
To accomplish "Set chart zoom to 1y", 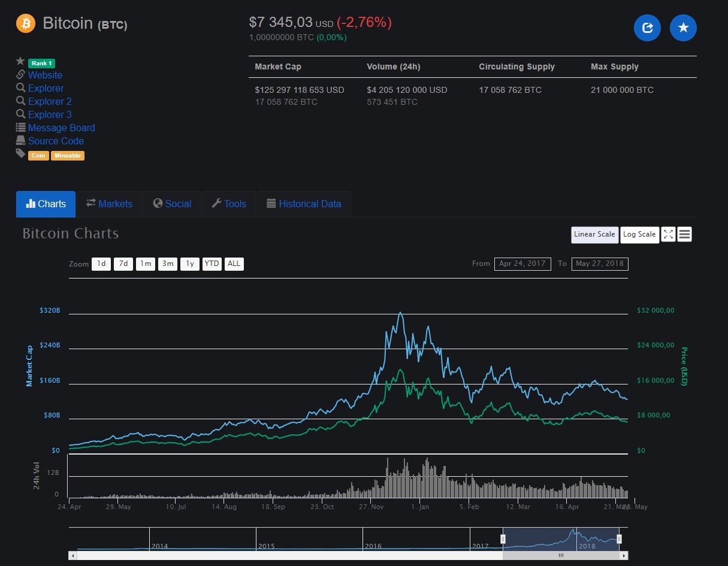I will tap(190, 264).
